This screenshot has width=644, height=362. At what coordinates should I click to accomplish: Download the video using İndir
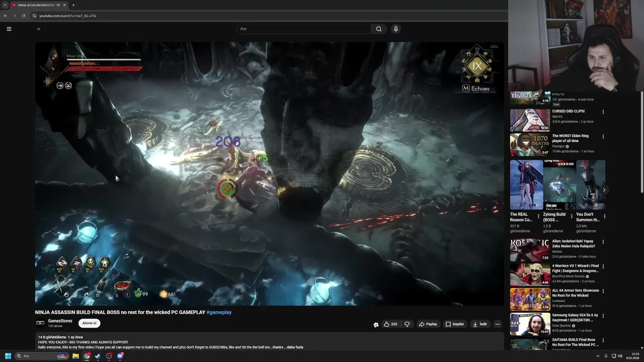pos(480,324)
